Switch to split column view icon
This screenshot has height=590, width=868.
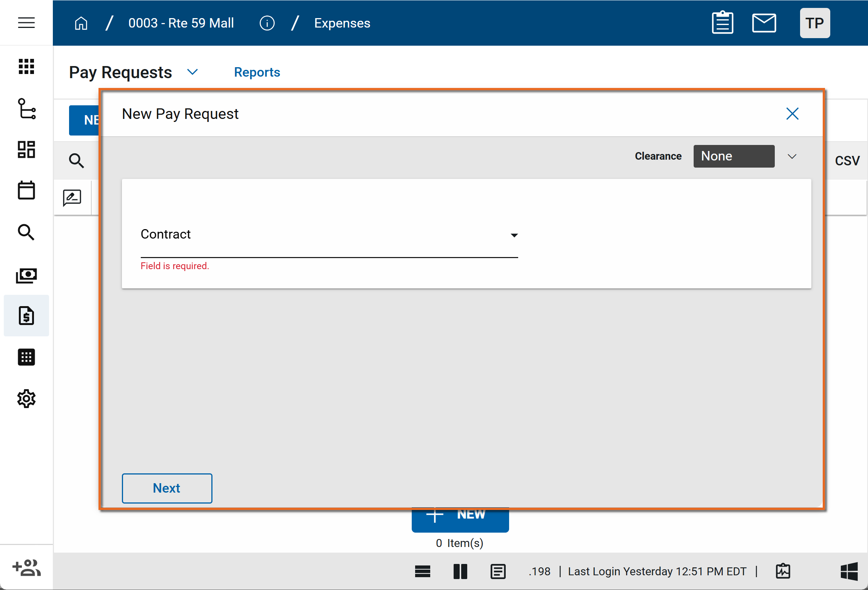(x=460, y=572)
